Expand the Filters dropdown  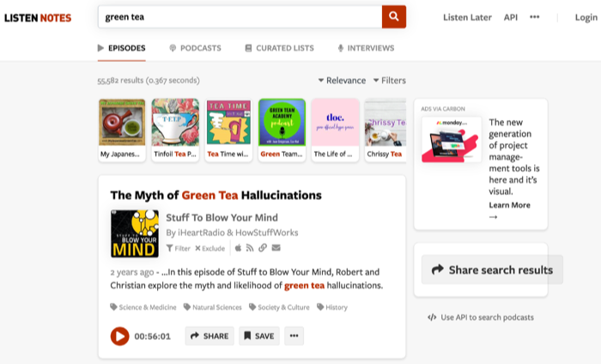click(389, 81)
